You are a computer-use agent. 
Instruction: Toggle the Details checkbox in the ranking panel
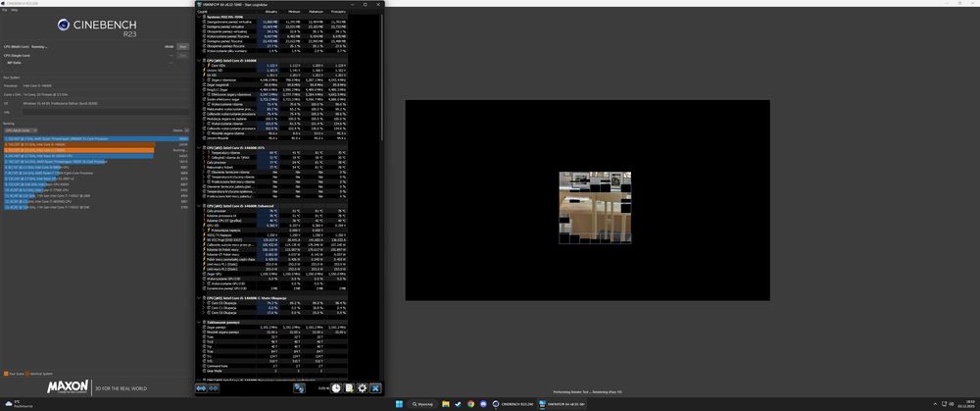pyautogui.click(x=185, y=130)
